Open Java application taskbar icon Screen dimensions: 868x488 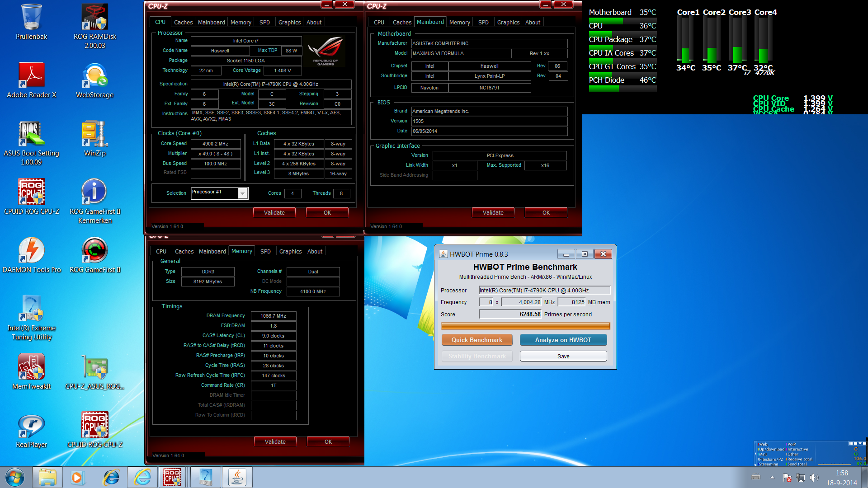coord(237,477)
